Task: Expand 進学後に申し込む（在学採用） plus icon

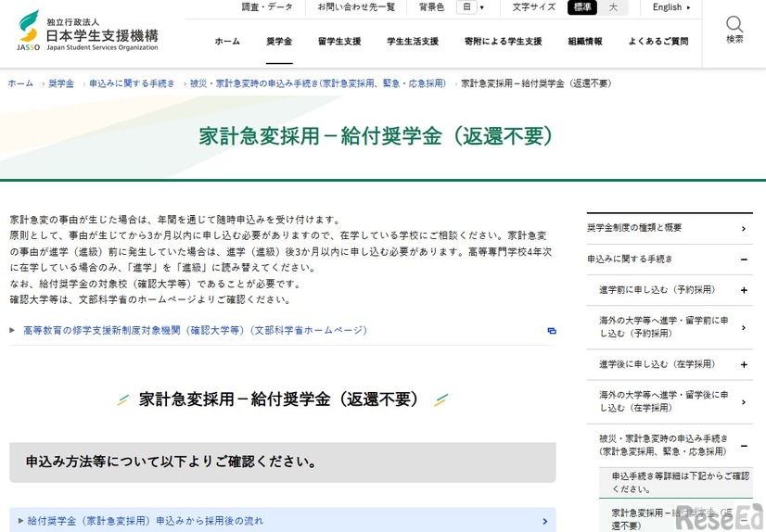Action: click(x=744, y=364)
